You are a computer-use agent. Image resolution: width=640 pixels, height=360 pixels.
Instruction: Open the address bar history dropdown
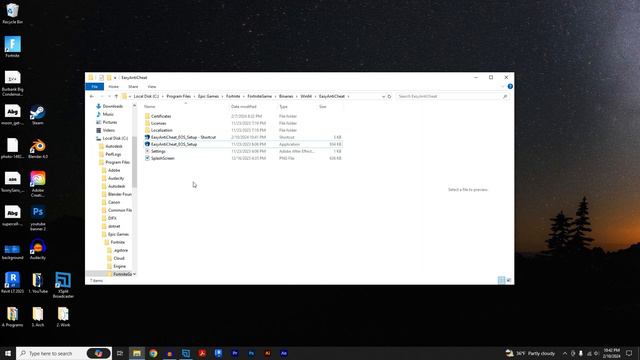(383, 96)
